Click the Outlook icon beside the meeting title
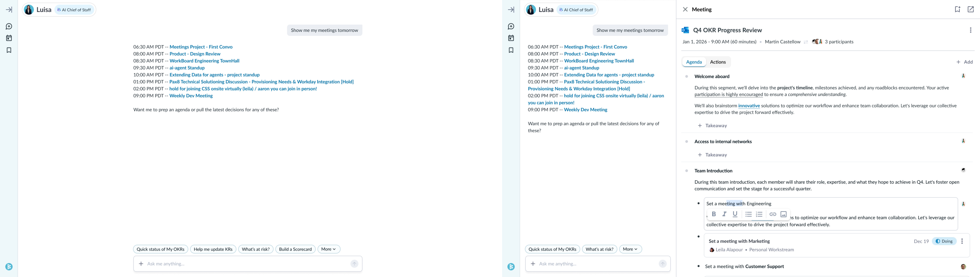980x277 pixels. click(x=685, y=30)
